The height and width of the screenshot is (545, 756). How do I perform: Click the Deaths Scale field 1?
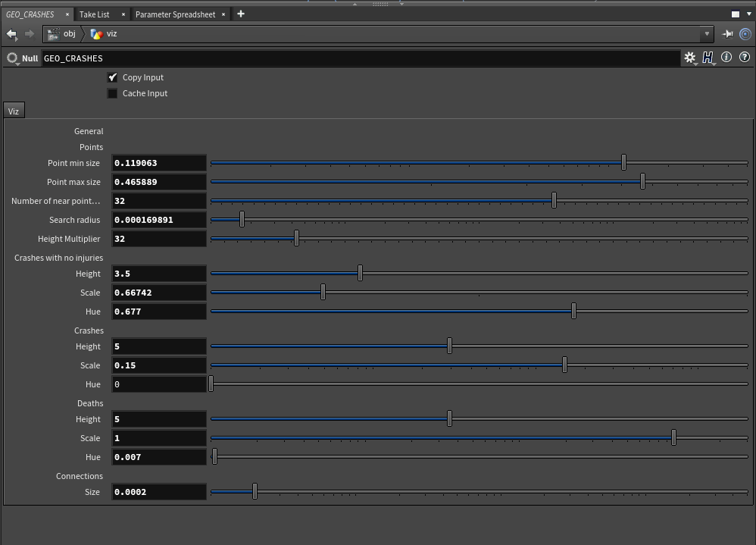point(159,438)
